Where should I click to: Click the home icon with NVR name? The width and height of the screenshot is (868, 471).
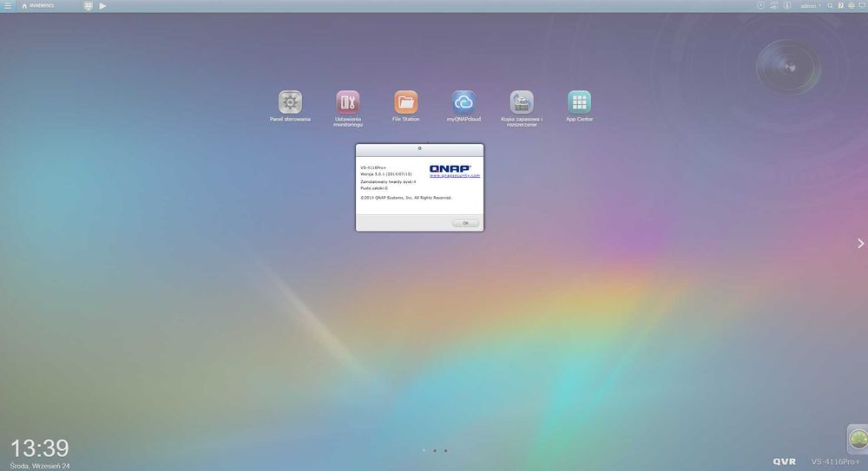[x=37, y=5]
